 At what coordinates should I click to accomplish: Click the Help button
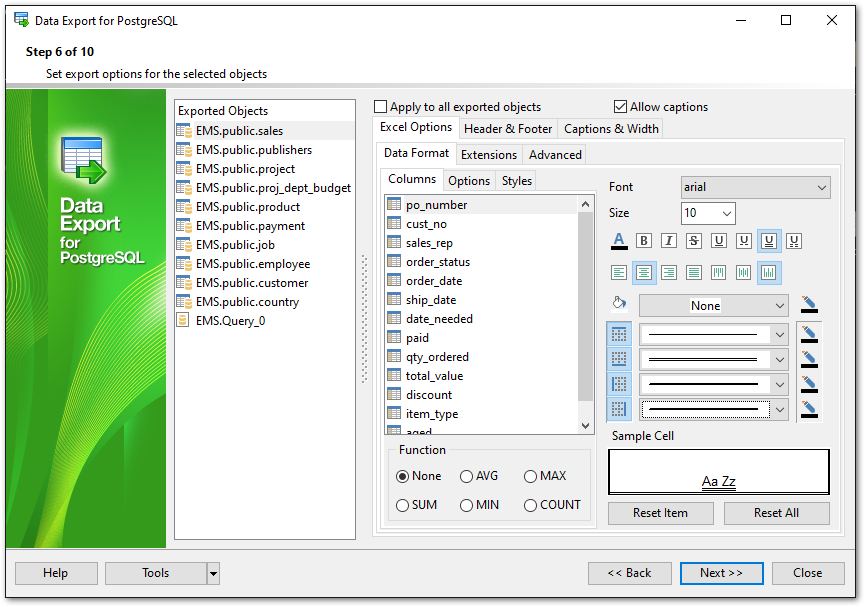(56, 574)
